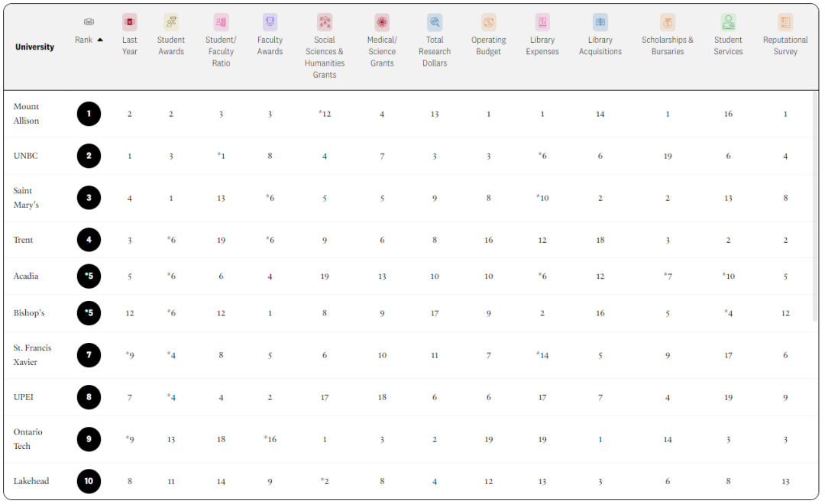Click the UPEI university name
The width and height of the screenshot is (825, 504).
[x=23, y=397]
